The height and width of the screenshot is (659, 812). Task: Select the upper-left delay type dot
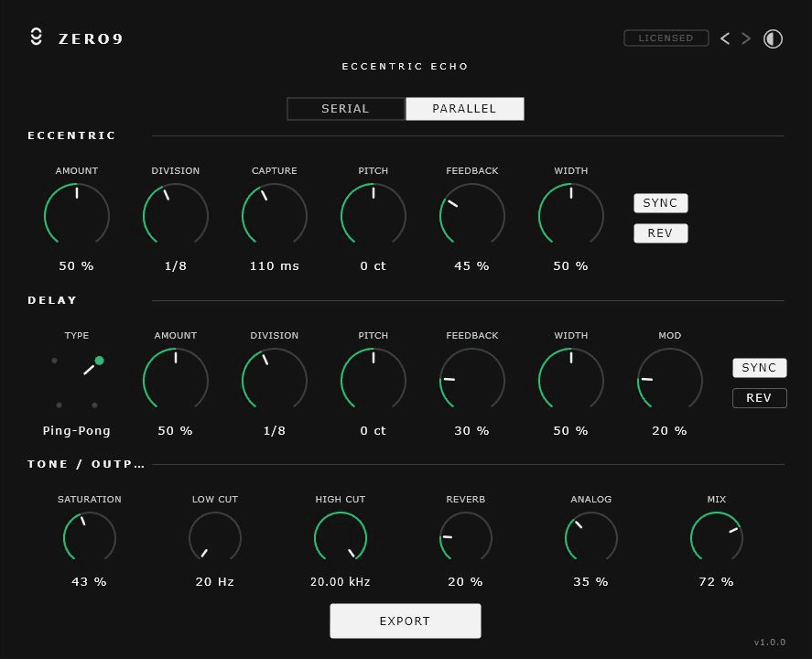tap(54, 361)
